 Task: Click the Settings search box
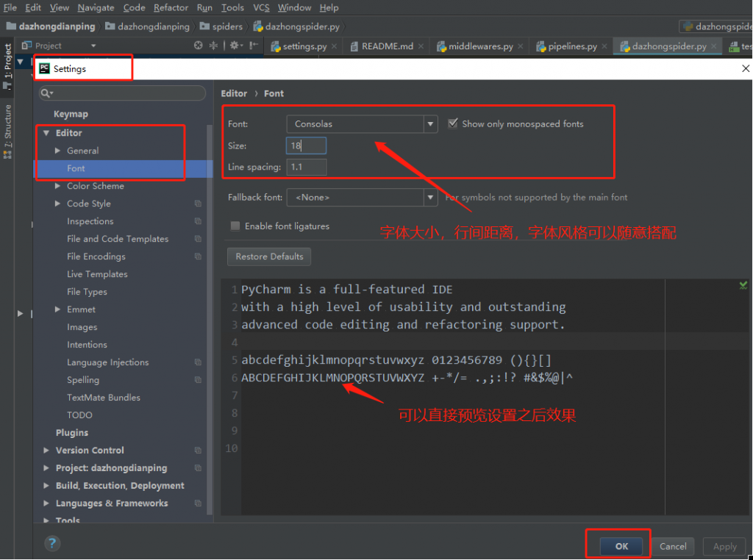pos(123,93)
